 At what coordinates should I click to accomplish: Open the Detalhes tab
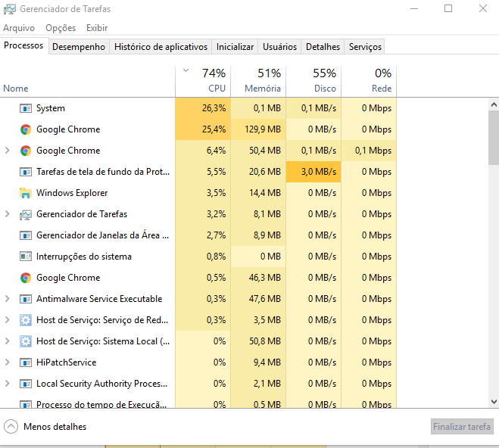[323, 47]
